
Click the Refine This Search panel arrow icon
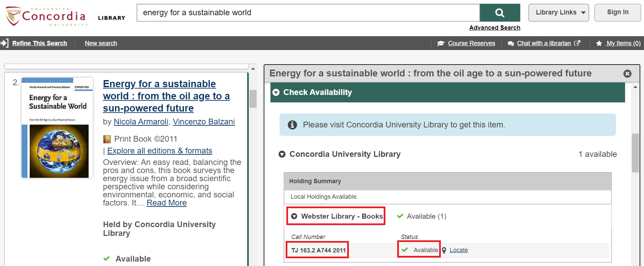pyautogui.click(x=4, y=43)
